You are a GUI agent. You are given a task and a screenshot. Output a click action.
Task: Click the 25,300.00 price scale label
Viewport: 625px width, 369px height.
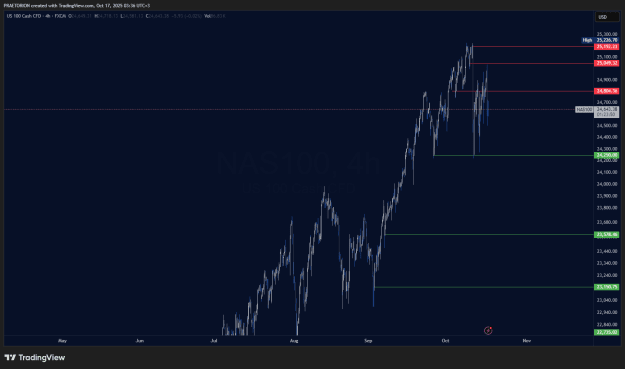coord(607,34)
